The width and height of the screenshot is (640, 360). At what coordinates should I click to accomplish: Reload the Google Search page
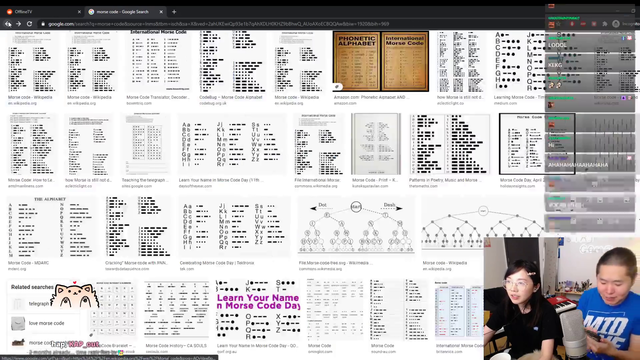pyautogui.click(x=29, y=24)
